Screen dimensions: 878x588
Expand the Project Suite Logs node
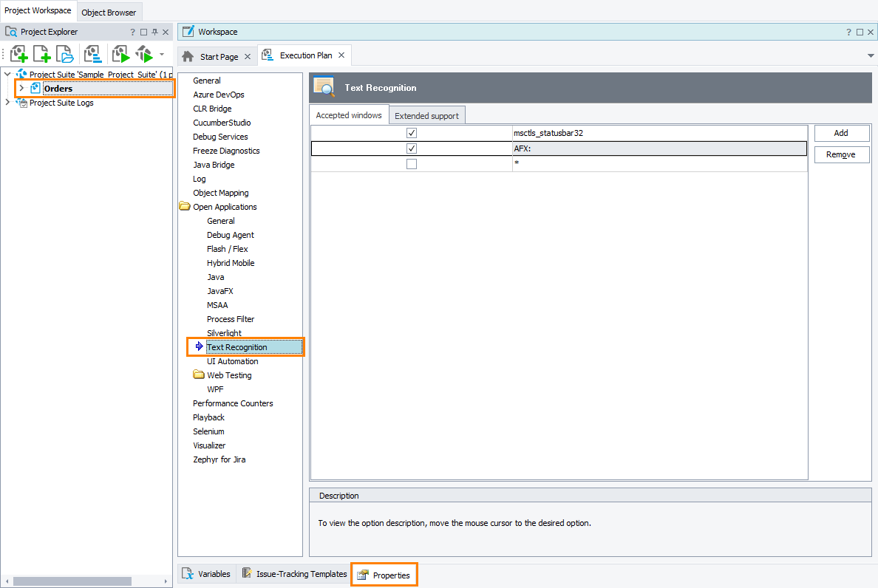tap(7, 103)
